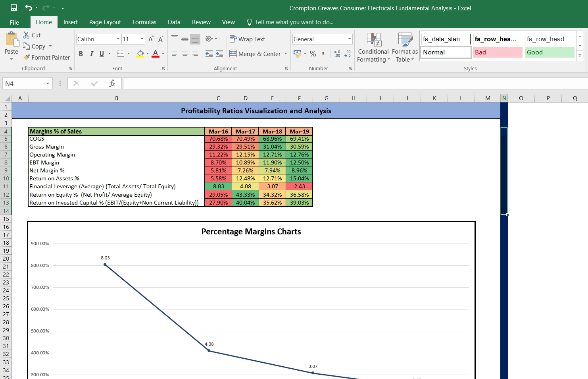
Task: Align text left in cells
Action: coord(175,54)
